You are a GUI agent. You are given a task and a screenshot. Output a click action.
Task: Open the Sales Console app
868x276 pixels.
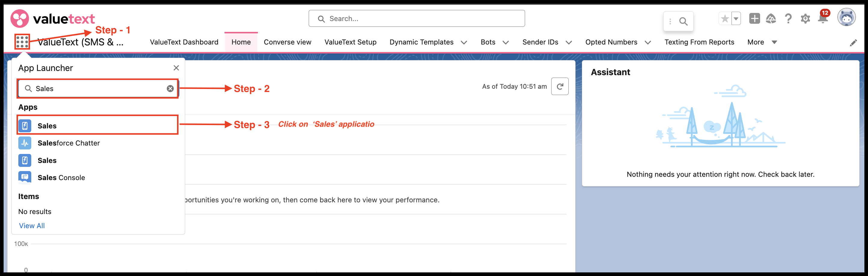click(x=98, y=178)
